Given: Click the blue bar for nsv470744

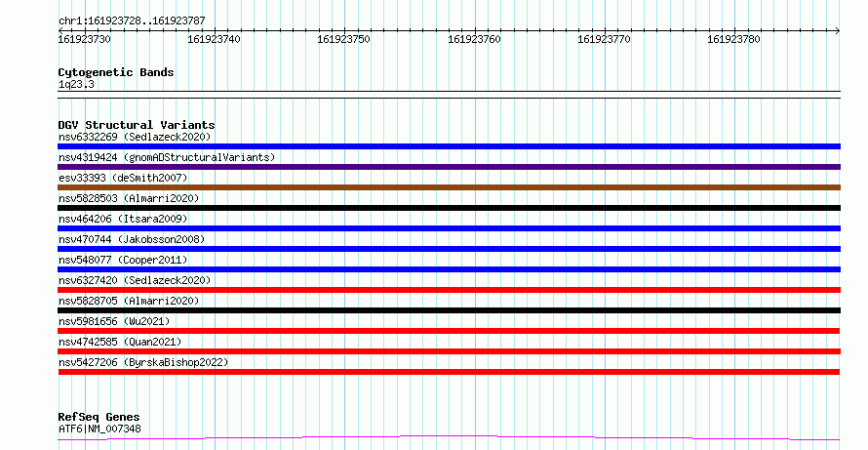Looking at the screenshot, I should point(449,249).
